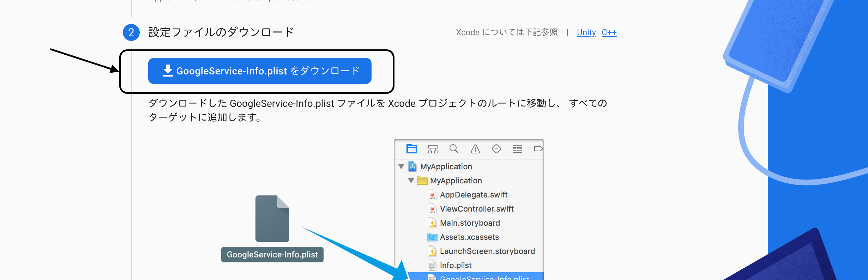Select ViewController.swift in the tree
This screenshot has height=280, width=868.
point(477,209)
